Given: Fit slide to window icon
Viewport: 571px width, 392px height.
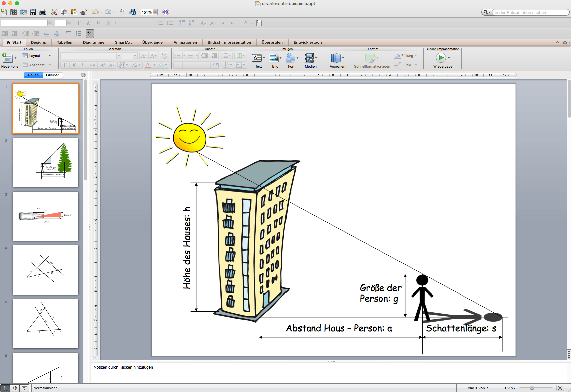Looking at the screenshot, I should pyautogui.click(x=560, y=388).
